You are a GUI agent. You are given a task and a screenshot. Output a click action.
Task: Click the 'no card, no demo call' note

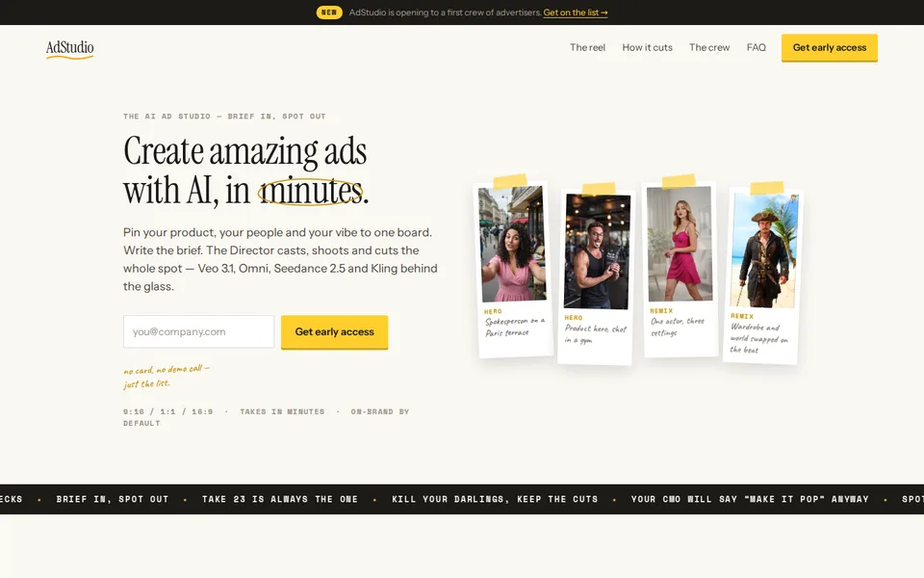167,377
